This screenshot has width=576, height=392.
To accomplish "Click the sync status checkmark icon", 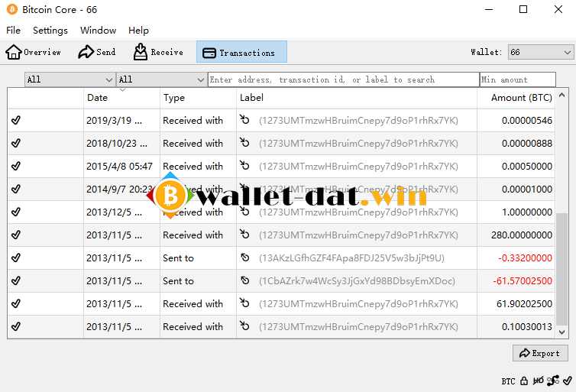I will [x=568, y=381].
